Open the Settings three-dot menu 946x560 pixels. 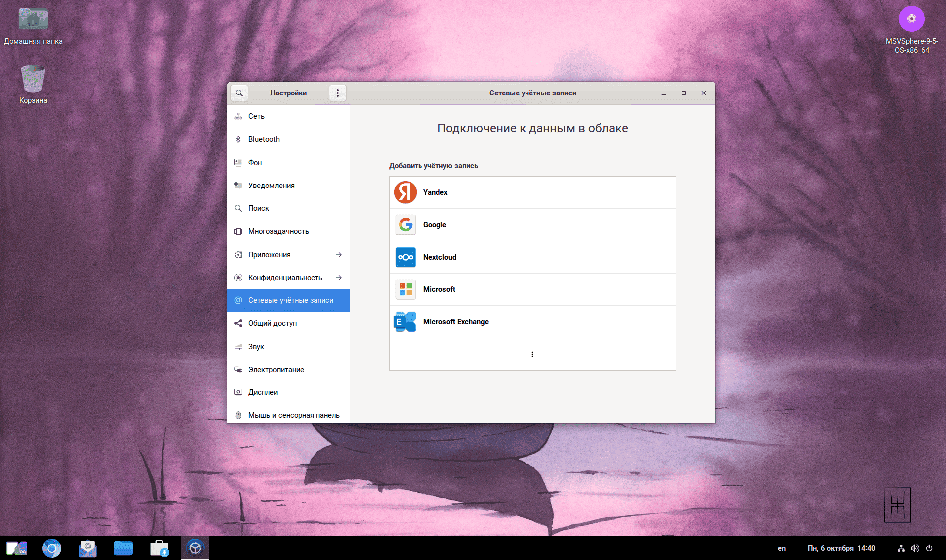point(338,93)
